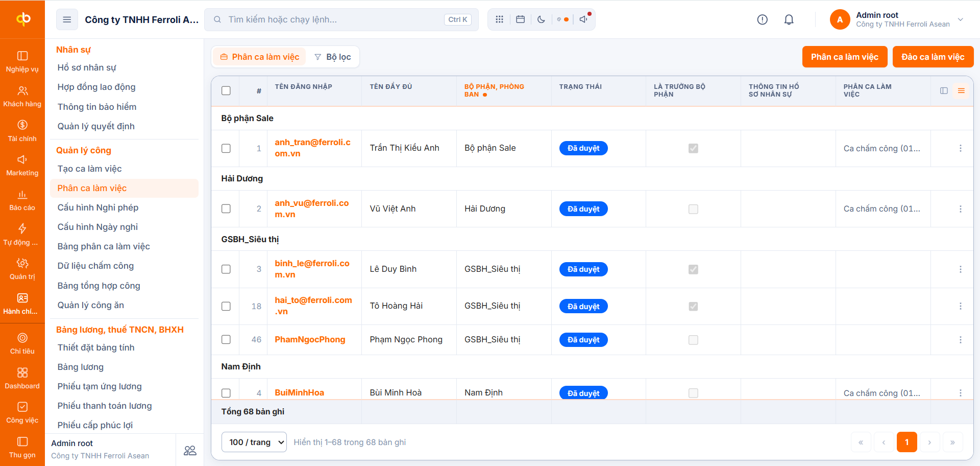Open the Tài chính sidebar module

(22, 131)
